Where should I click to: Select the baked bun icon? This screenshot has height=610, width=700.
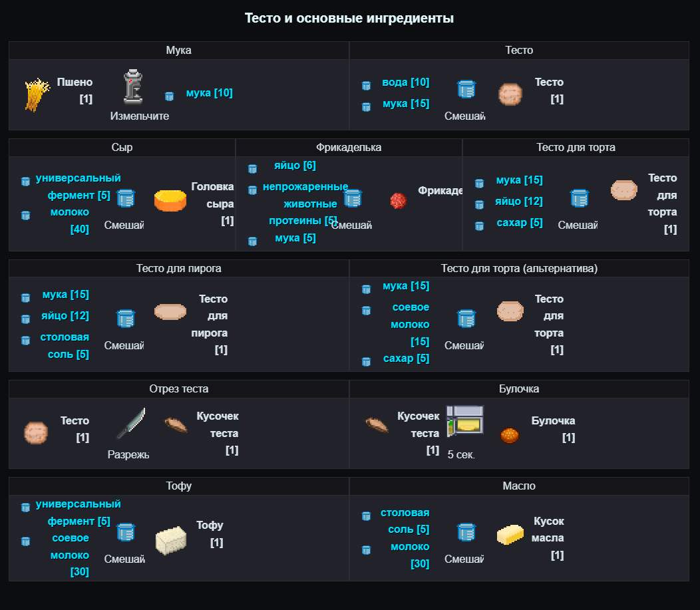pyautogui.click(x=510, y=435)
